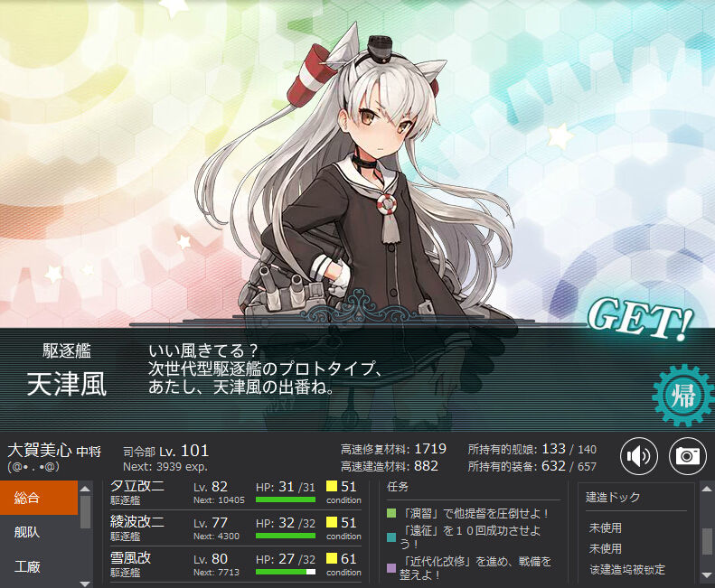Click the 夕立改二 ship entry

[236, 493]
